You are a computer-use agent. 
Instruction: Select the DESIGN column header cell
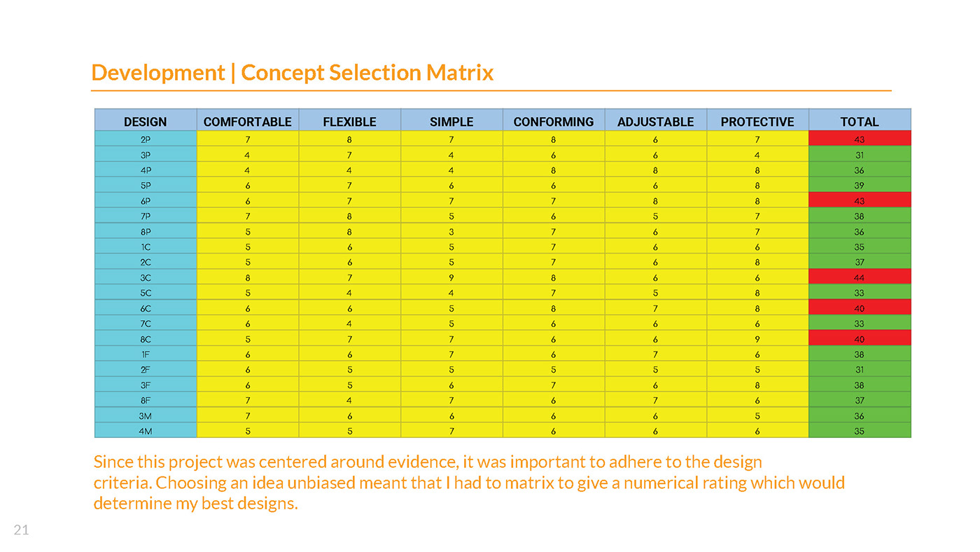(146, 121)
